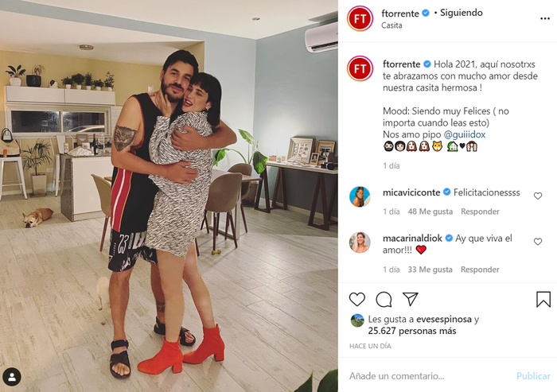The image size is (557, 392).
Task: Show tagged people icon on photo
Action: pos(12,377)
